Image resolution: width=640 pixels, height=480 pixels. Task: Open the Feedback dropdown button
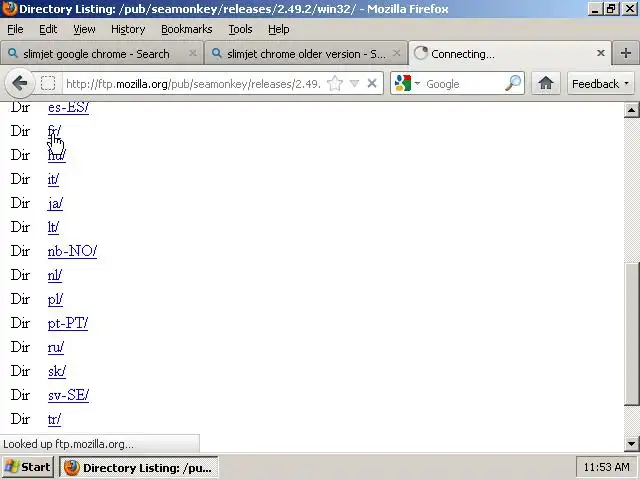pyautogui.click(x=600, y=84)
